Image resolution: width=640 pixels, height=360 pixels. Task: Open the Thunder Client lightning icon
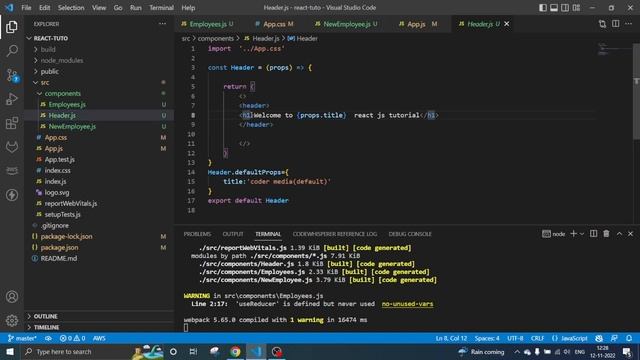[x=12, y=195]
